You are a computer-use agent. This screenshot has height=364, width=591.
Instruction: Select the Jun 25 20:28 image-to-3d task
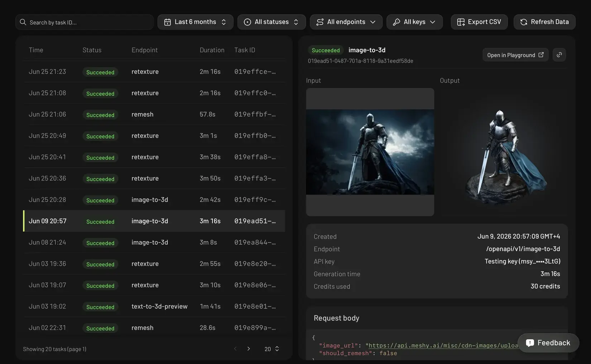[154, 200]
